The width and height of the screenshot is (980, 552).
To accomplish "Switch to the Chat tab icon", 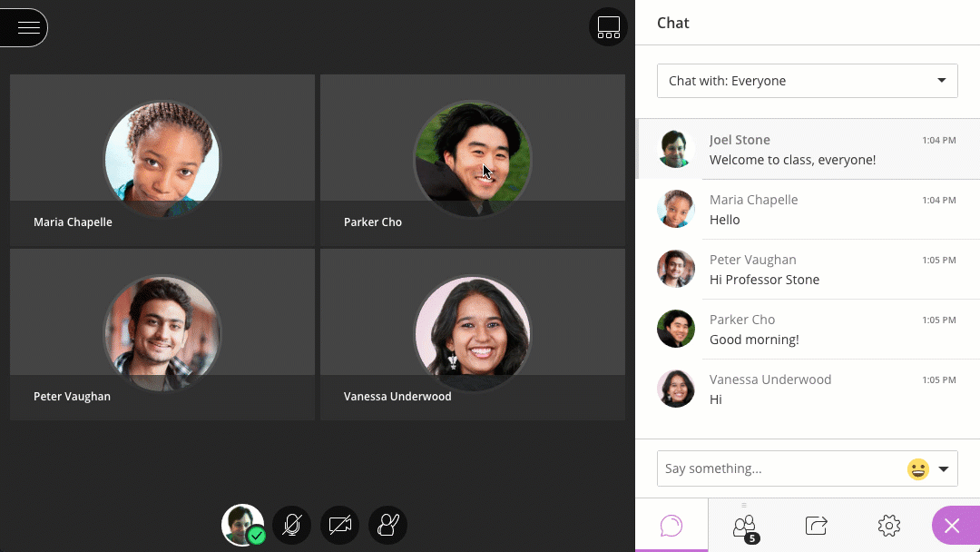I will [671, 525].
